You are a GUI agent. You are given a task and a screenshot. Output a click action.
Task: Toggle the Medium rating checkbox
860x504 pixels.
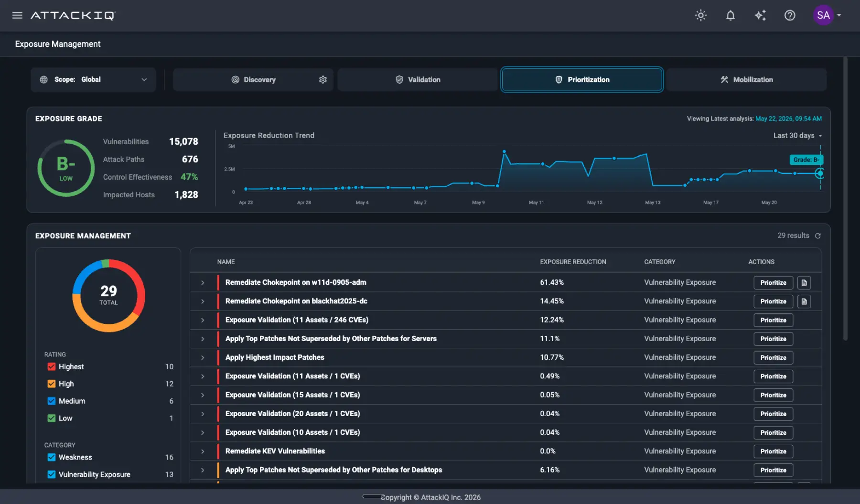pos(52,401)
